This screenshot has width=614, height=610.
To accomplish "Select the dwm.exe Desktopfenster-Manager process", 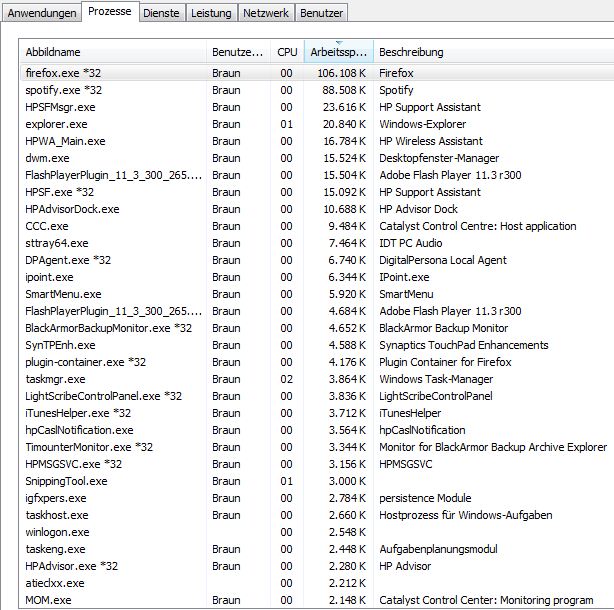I will click(48, 158).
